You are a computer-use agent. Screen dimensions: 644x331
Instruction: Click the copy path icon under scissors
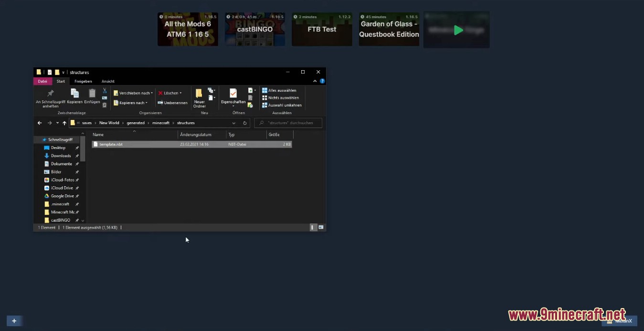(105, 98)
